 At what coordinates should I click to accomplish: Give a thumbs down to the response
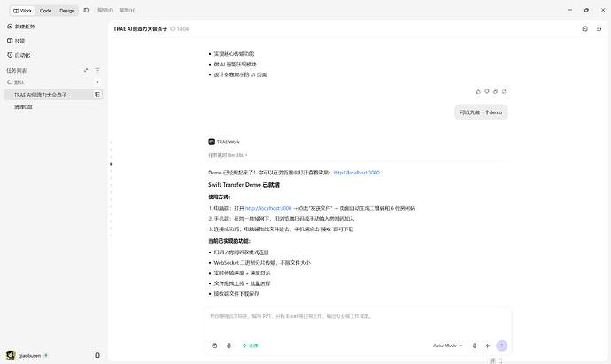(x=487, y=91)
